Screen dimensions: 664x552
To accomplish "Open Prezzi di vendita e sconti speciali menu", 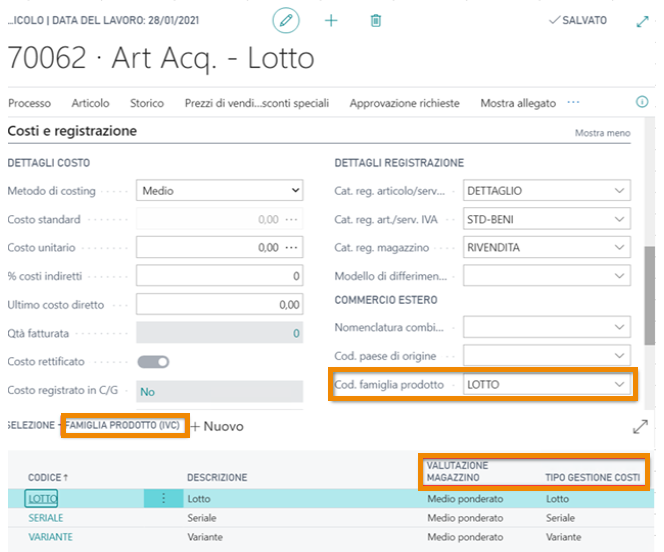I will (x=257, y=103).
